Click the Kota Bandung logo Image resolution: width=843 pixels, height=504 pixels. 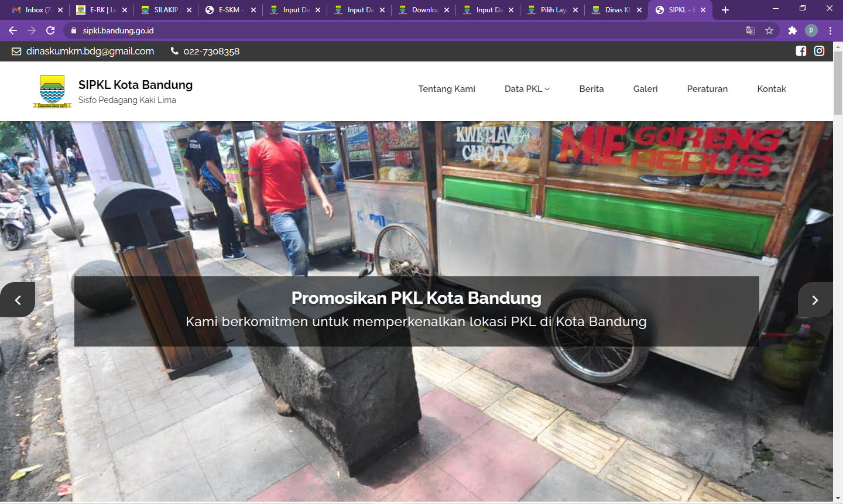(x=52, y=91)
